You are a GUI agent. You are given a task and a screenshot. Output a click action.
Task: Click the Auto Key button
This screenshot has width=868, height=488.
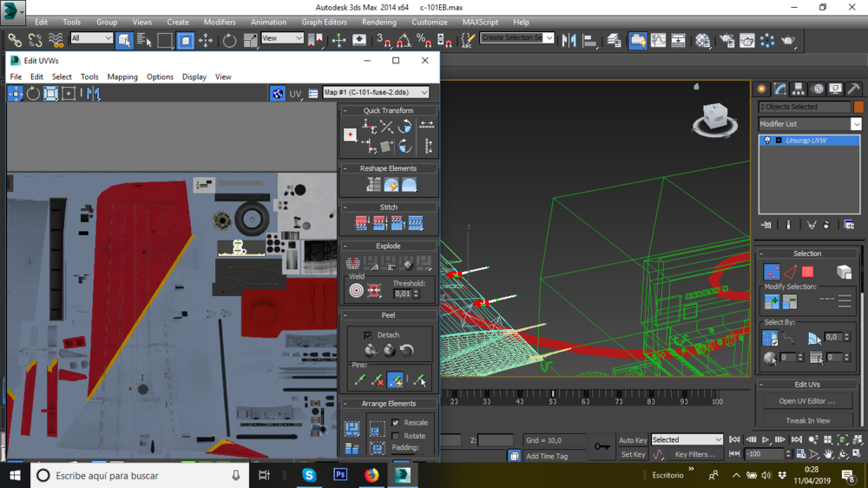[632, 440]
